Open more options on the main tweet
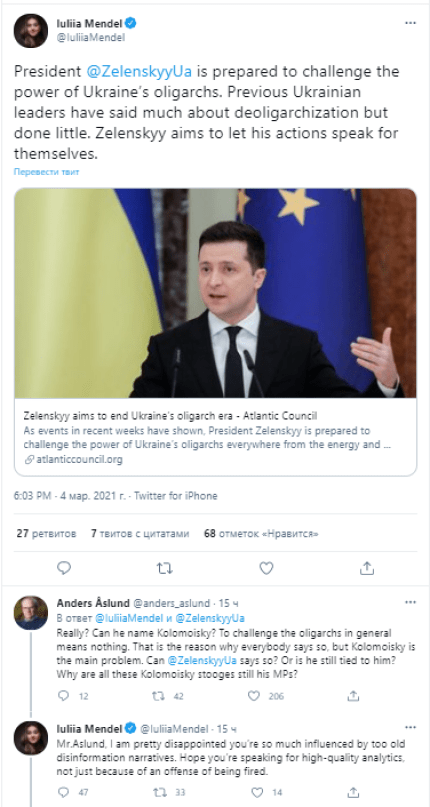Screen dimensions: 430x807 coord(410,23)
